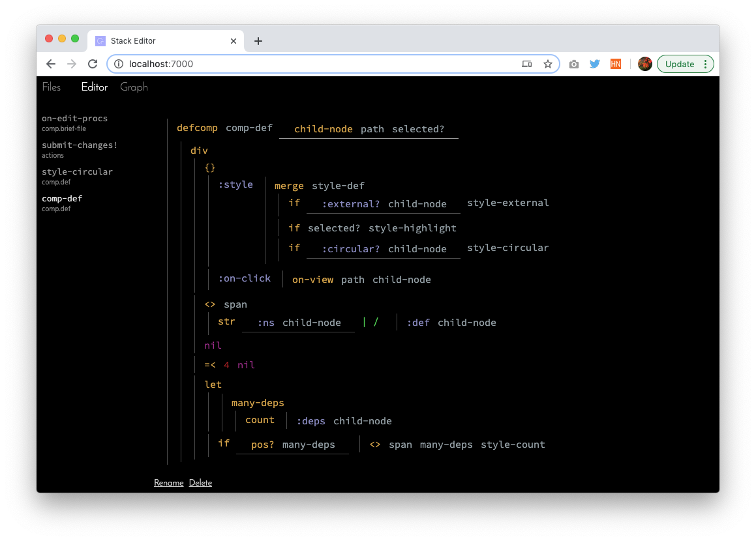Click the Delete link
This screenshot has height=541, width=756.
click(200, 483)
